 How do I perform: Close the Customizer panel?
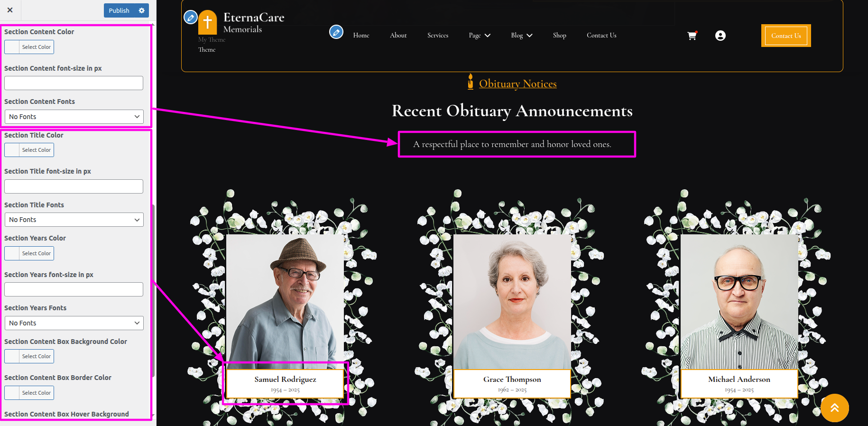(10, 10)
